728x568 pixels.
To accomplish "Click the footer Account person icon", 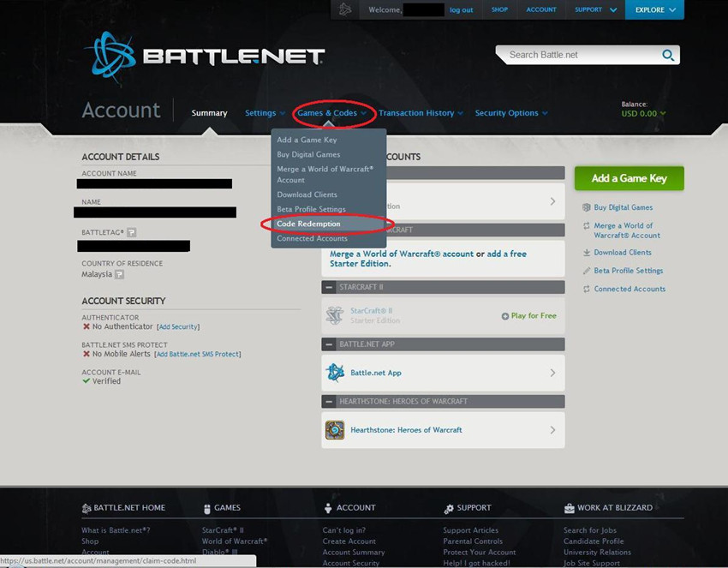I will [328, 508].
